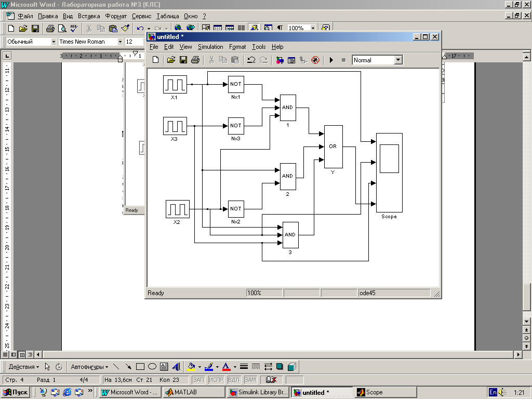Viewport: 532px width, 399px height.
Task: Select the Line drawing tool
Action: (116, 367)
